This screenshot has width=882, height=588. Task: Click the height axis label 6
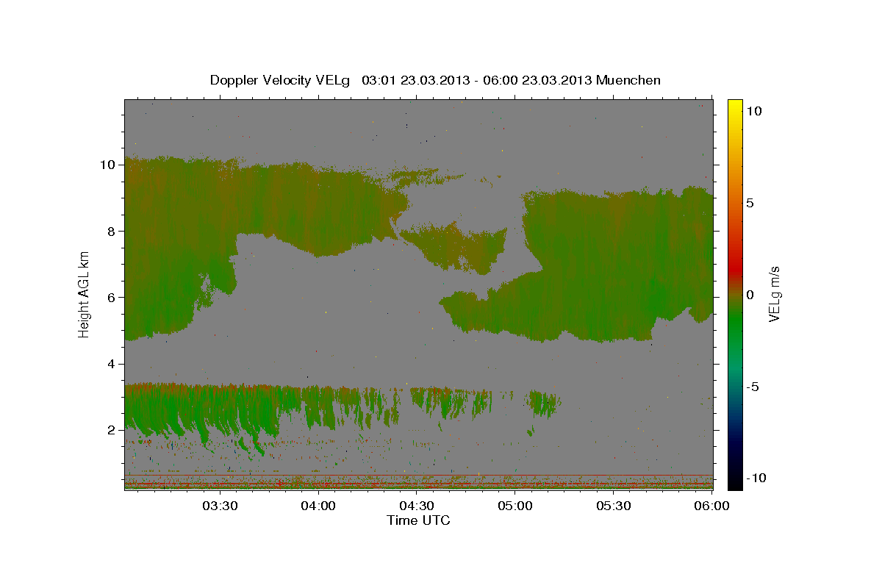[x=111, y=297]
